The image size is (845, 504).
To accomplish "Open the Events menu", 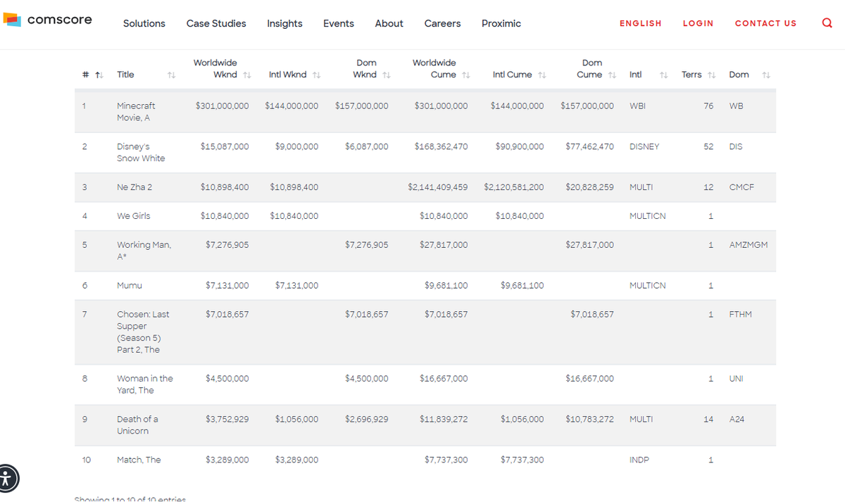I will point(339,23).
